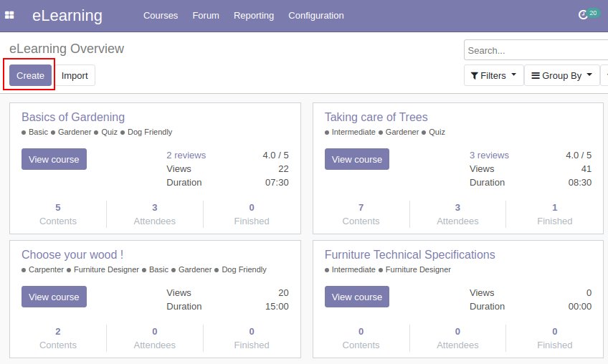Open 2 Contents of Choose your wood !

pyautogui.click(x=58, y=338)
